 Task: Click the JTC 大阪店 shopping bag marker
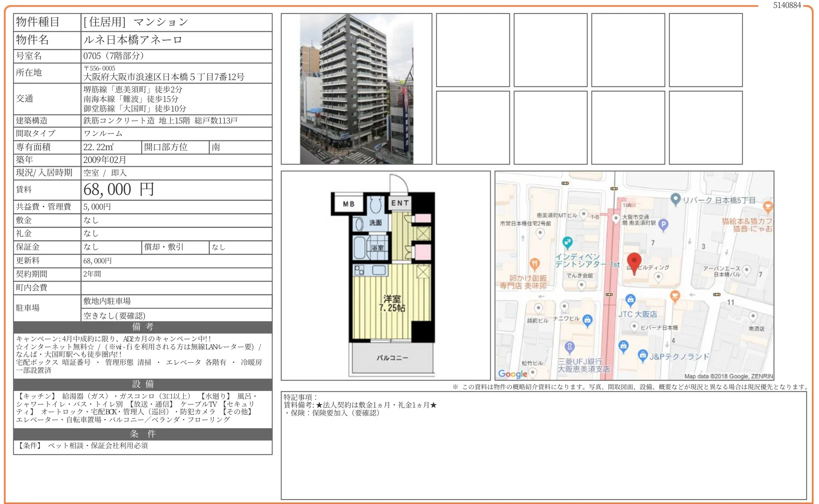(x=630, y=299)
